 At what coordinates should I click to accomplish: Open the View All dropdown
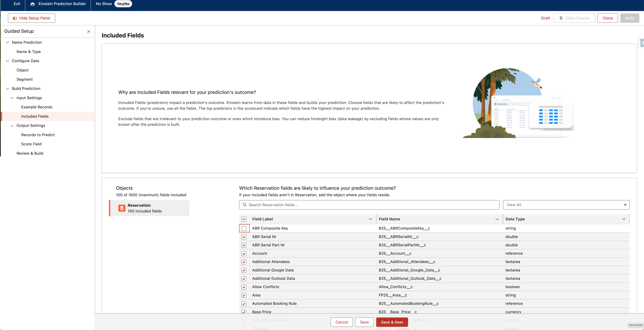coord(566,205)
